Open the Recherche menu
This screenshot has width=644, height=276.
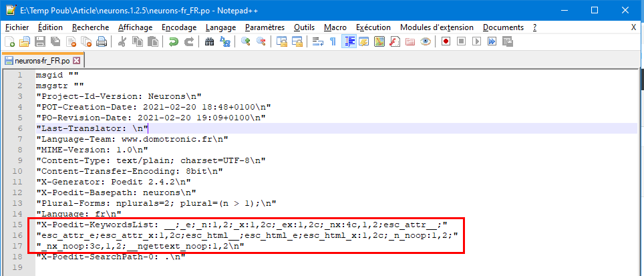[x=90, y=27]
